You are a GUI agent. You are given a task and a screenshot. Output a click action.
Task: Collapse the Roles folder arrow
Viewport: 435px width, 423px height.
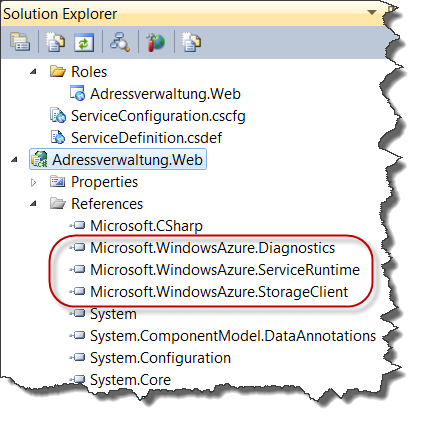pyautogui.click(x=33, y=71)
